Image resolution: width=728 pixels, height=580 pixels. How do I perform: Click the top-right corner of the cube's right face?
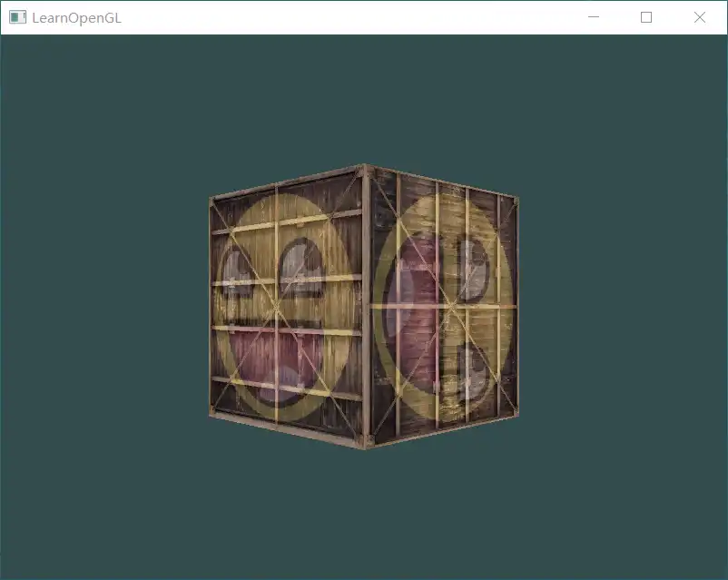click(x=516, y=196)
